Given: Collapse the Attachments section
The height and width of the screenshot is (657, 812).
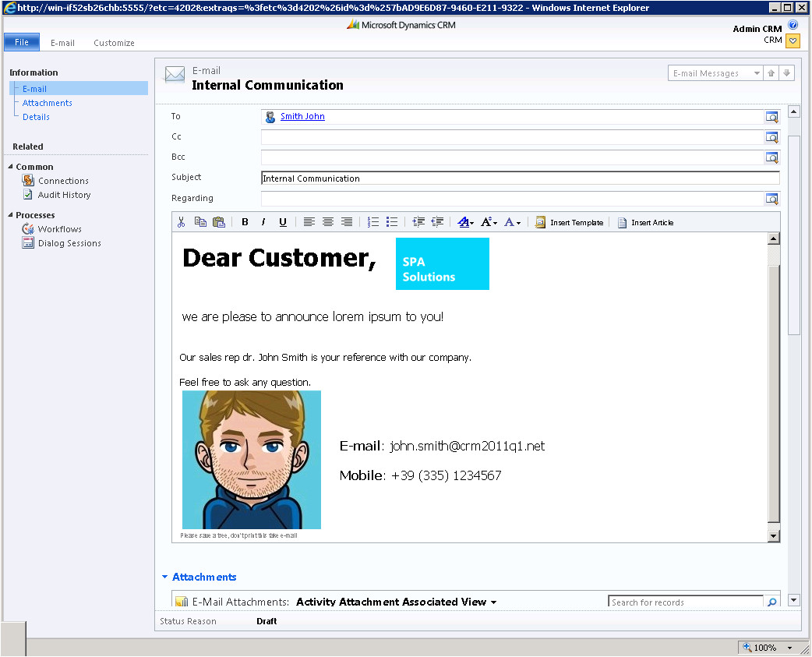Looking at the screenshot, I should point(164,578).
